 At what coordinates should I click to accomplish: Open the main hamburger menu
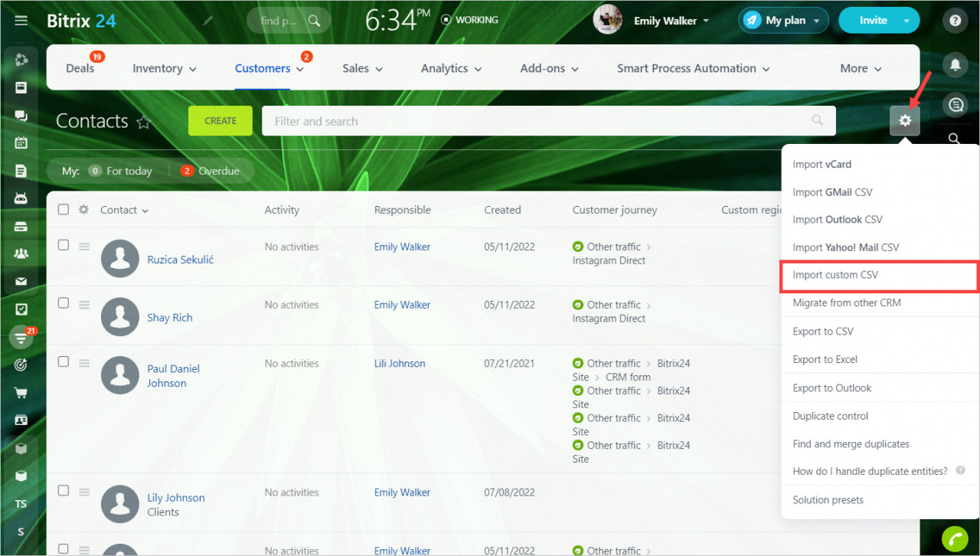[x=21, y=21]
